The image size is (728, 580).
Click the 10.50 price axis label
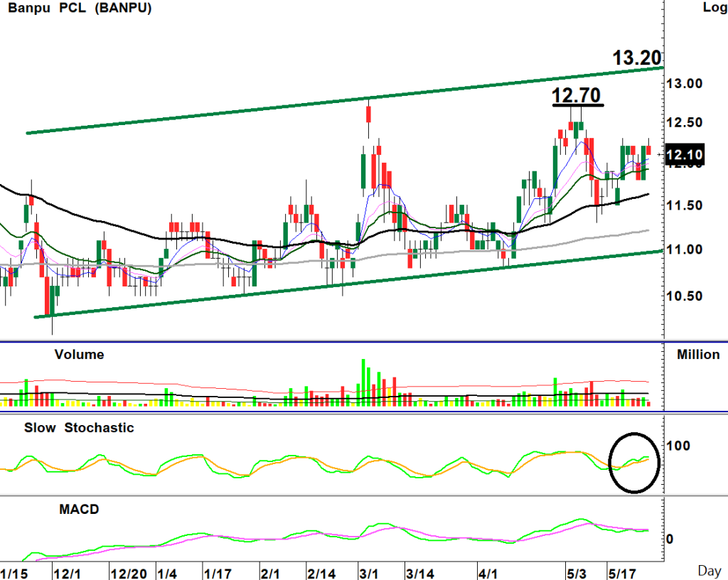coord(685,296)
